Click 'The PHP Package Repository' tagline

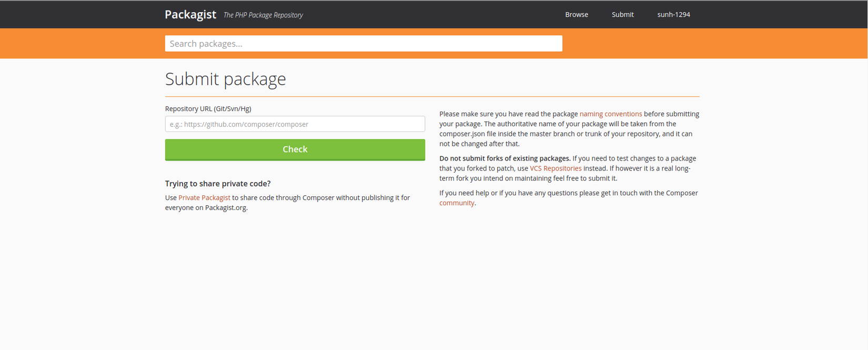(x=263, y=15)
